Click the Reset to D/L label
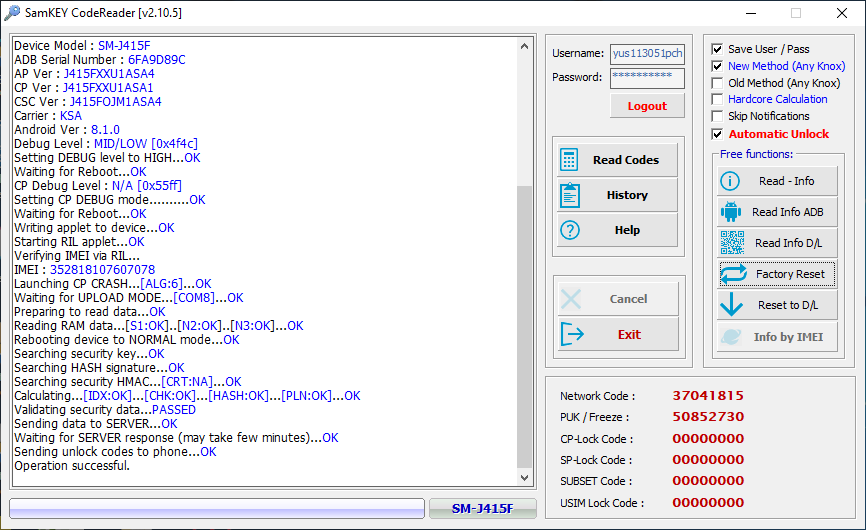 (788, 305)
